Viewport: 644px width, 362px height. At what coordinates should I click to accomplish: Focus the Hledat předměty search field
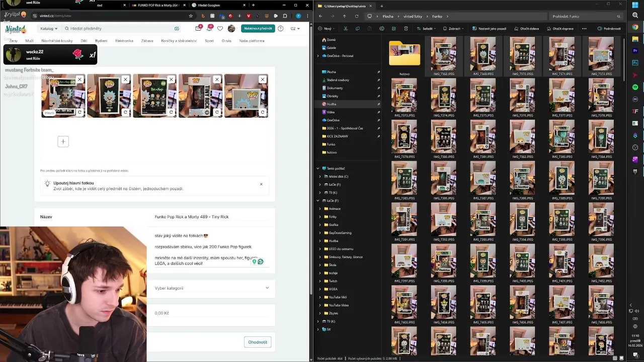121,29
